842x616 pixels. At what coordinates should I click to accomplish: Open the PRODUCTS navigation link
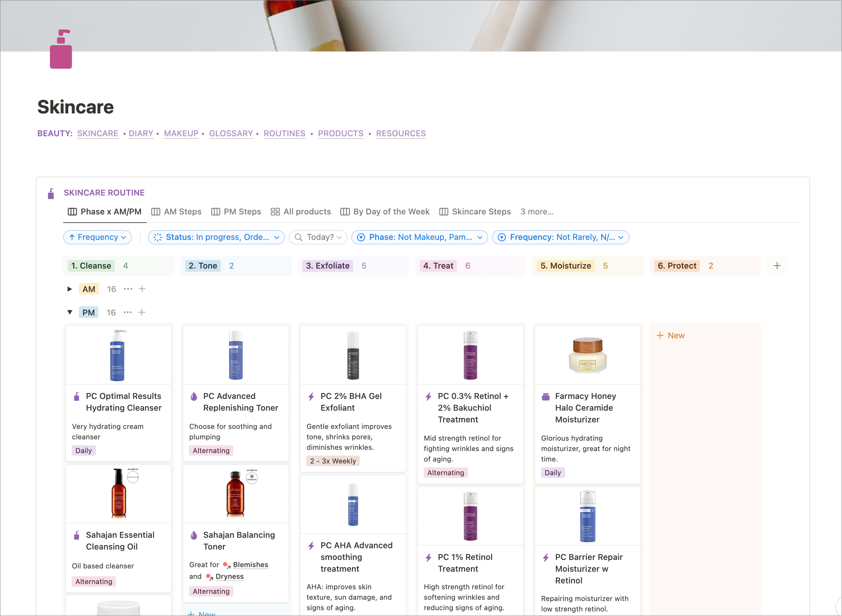coord(341,134)
